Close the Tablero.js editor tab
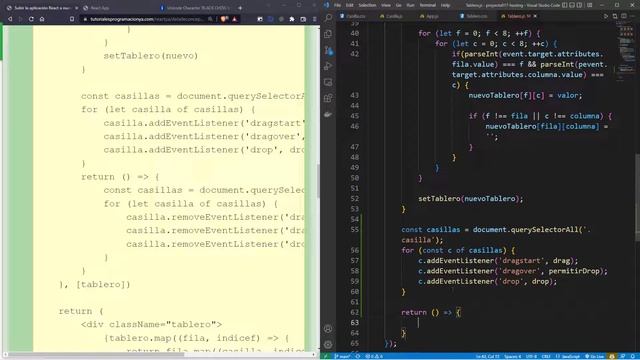 pyautogui.click(x=535, y=16)
